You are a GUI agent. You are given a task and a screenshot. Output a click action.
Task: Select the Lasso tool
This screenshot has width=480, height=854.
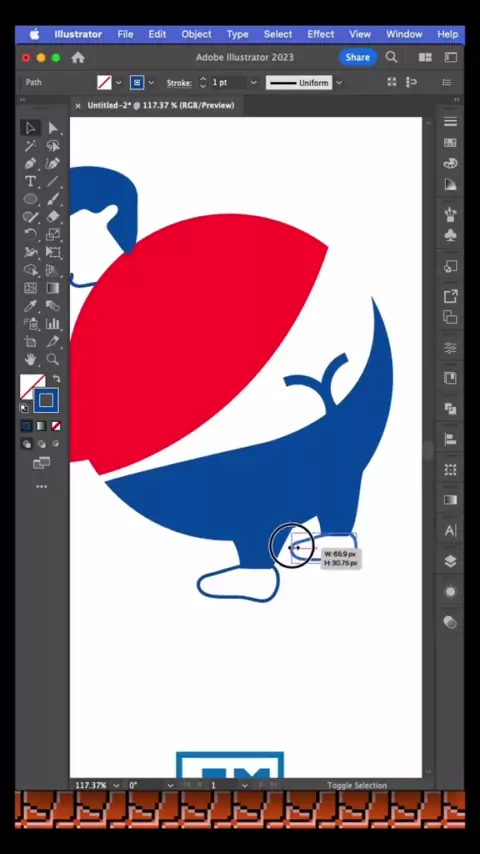53,145
